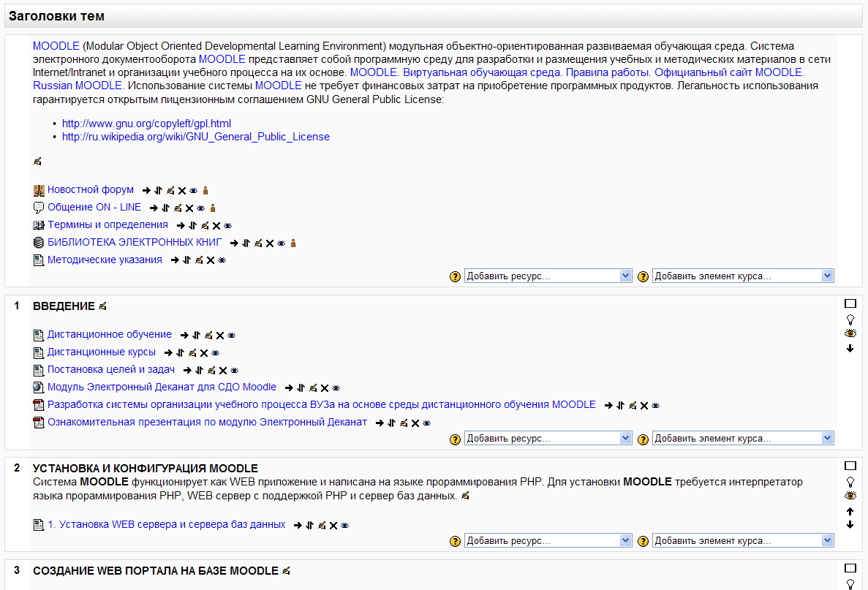868x590 pixels.
Task: Edit the Общение ON - LINE chat
Action: coord(178,208)
